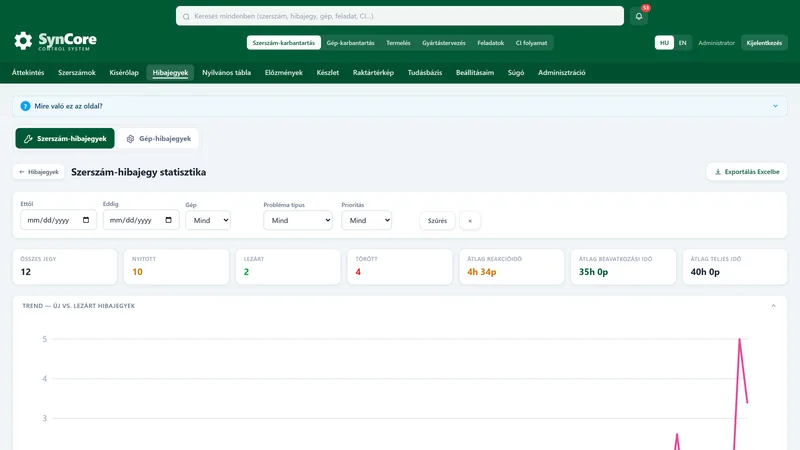Open the Tudásbázis menu item

[x=425, y=72]
